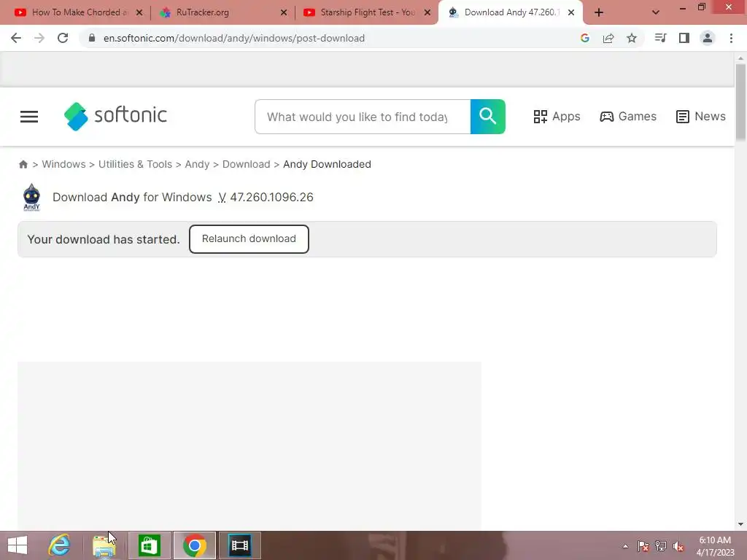This screenshot has height=560, width=747.
Task: Open the Download breadcrumb link
Action: click(x=247, y=164)
